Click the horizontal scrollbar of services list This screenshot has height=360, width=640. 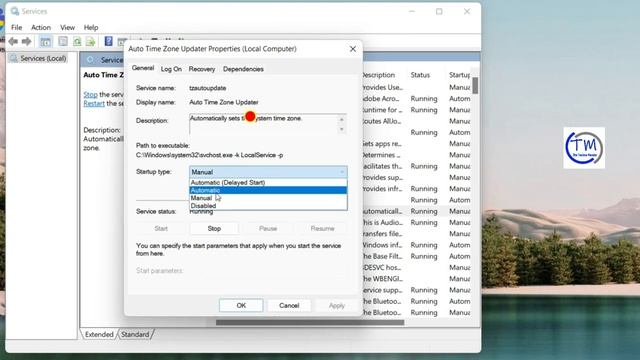310,322
